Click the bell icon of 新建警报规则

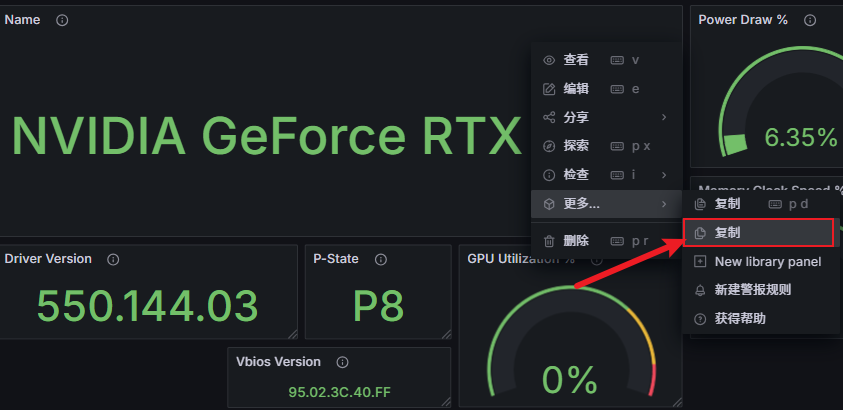tap(700, 290)
